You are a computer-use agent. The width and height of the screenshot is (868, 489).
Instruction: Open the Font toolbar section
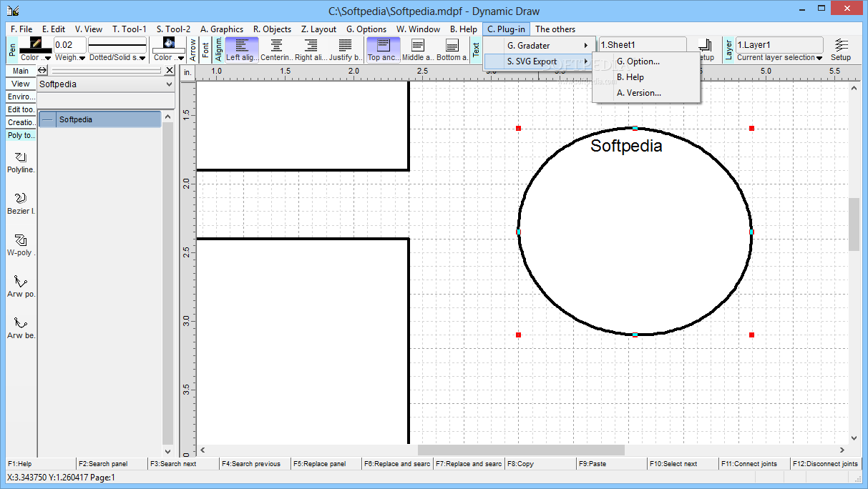coord(206,49)
